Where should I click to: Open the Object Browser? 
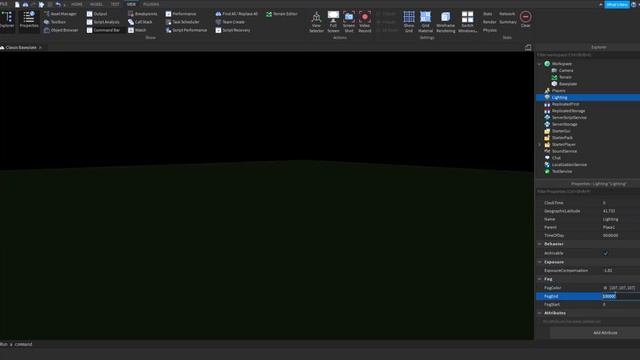click(x=61, y=30)
